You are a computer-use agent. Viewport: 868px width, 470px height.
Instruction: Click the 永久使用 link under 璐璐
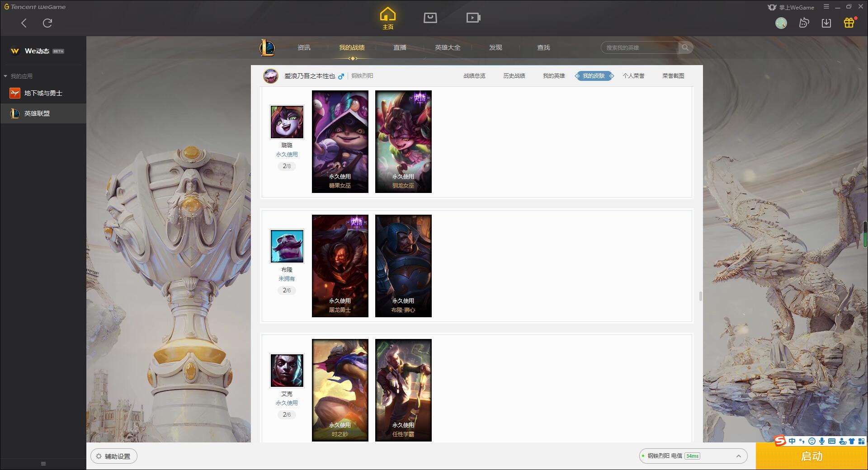point(287,155)
